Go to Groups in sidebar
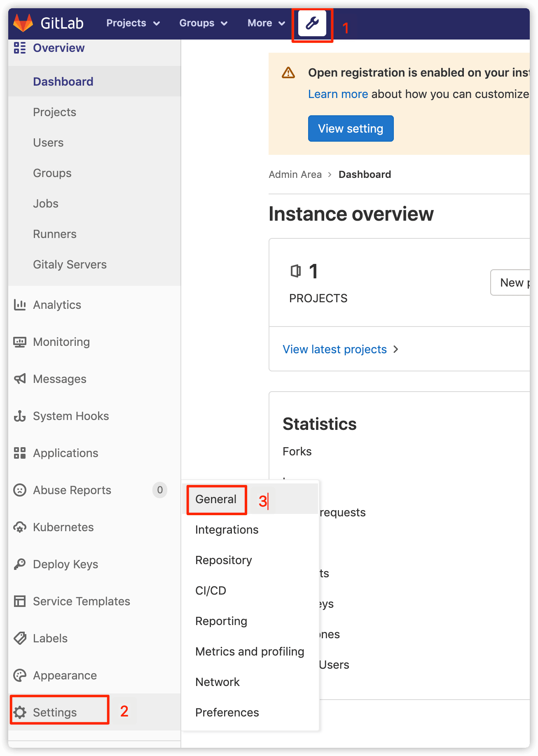Viewport: 538px width, 756px height. [94, 173]
